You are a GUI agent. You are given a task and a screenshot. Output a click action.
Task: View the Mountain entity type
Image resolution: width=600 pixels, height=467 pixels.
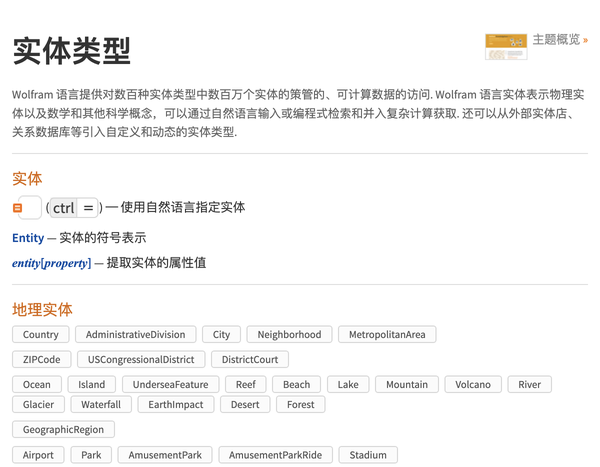(x=407, y=384)
